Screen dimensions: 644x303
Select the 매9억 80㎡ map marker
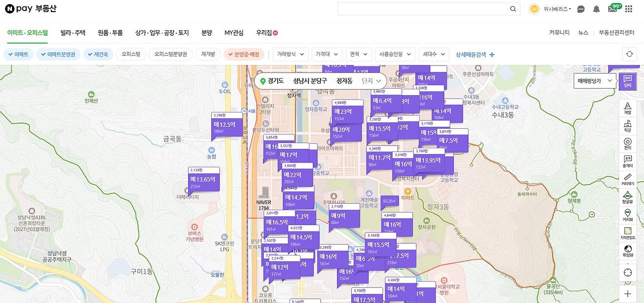tap(345, 217)
